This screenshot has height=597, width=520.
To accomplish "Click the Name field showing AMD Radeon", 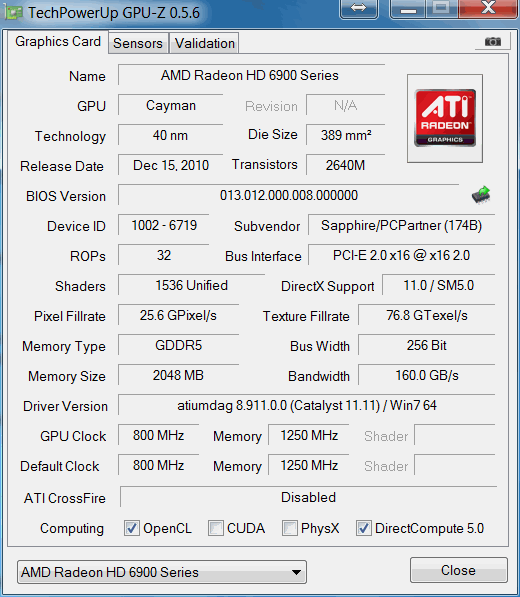I will coord(251,75).
